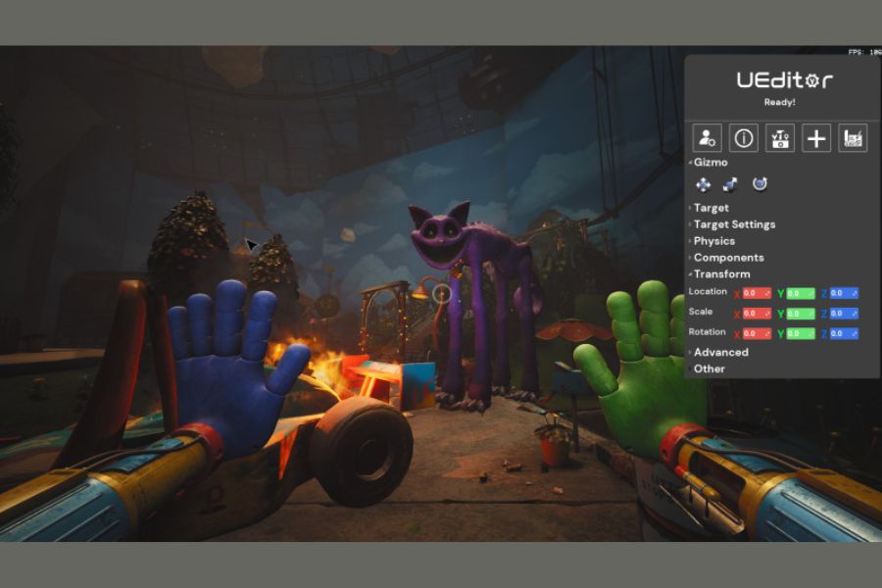
Task: Click the plus add icon
Action: (x=816, y=138)
